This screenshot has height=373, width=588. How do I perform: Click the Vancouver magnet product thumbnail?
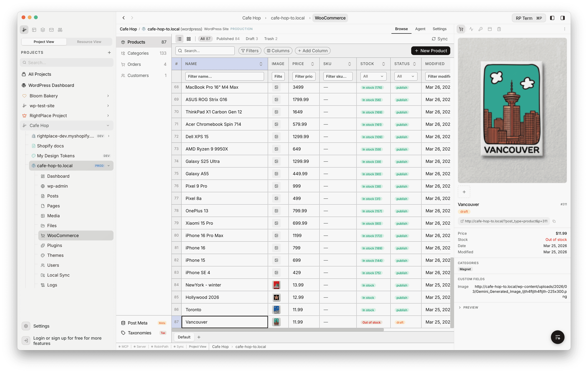point(276,322)
